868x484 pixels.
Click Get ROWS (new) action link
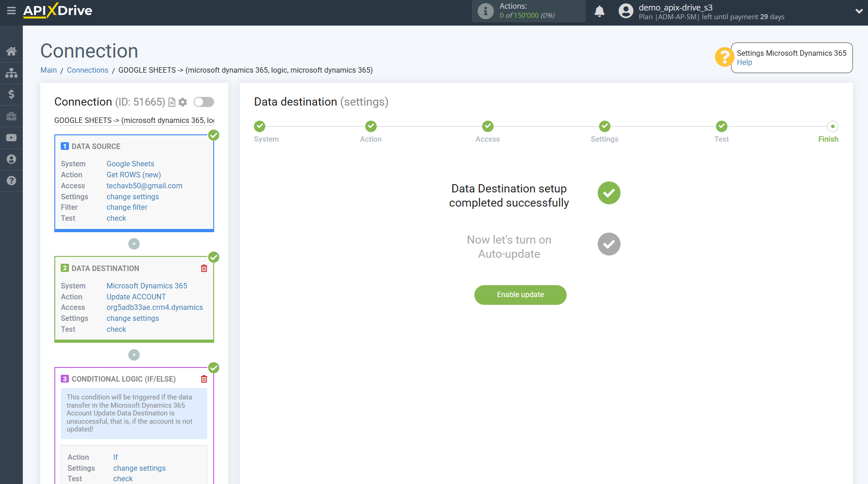pyautogui.click(x=134, y=175)
